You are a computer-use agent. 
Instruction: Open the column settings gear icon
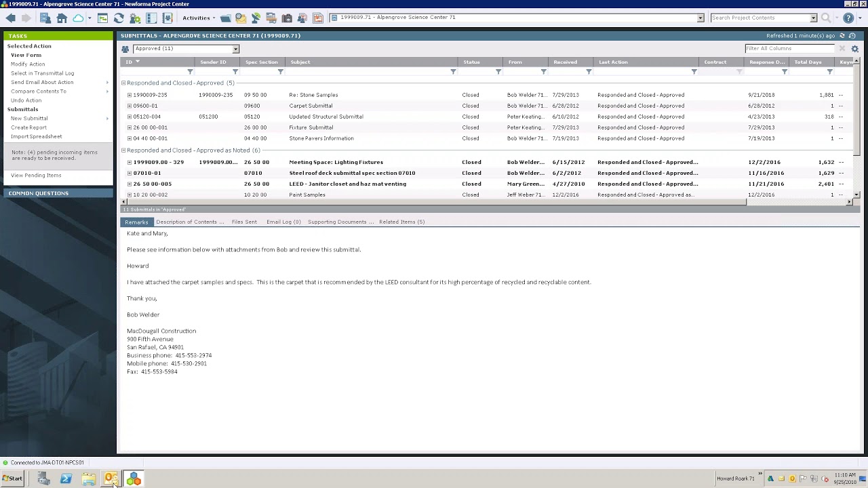click(x=854, y=49)
